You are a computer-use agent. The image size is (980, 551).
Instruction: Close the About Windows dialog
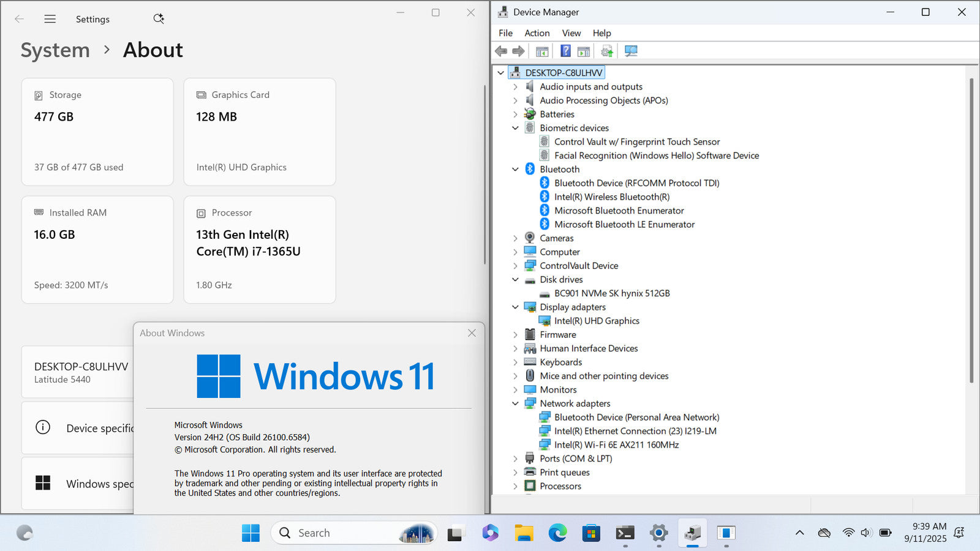coord(472,333)
